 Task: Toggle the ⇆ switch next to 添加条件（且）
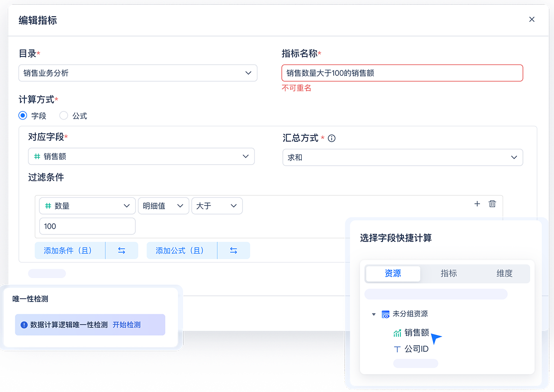click(x=122, y=250)
